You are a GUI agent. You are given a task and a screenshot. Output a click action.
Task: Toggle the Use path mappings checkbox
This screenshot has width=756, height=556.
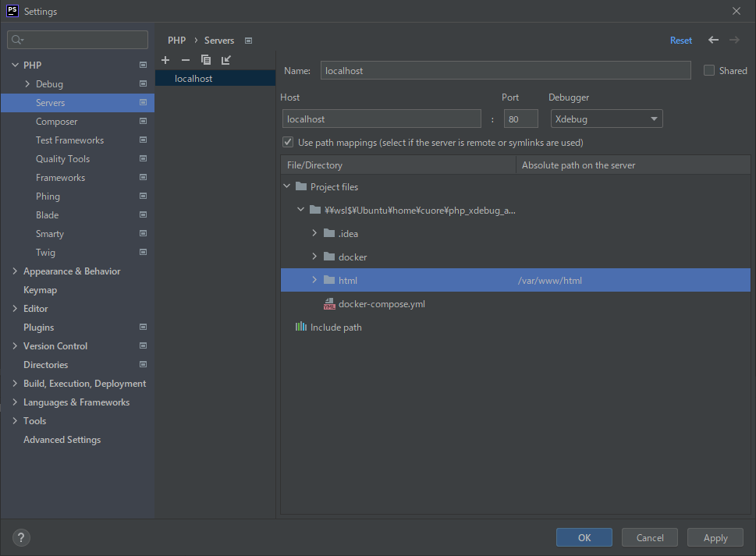(289, 143)
